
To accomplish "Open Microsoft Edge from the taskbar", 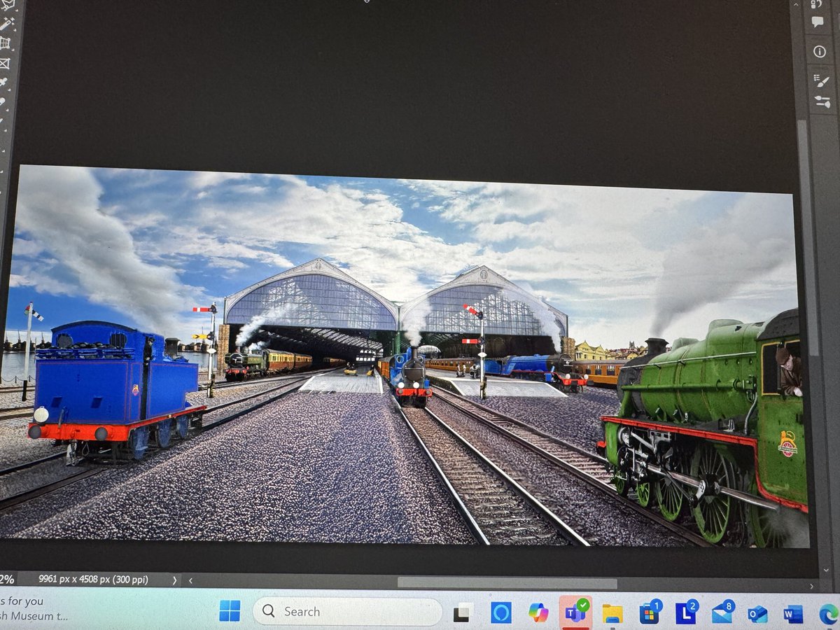I will tap(829, 615).
